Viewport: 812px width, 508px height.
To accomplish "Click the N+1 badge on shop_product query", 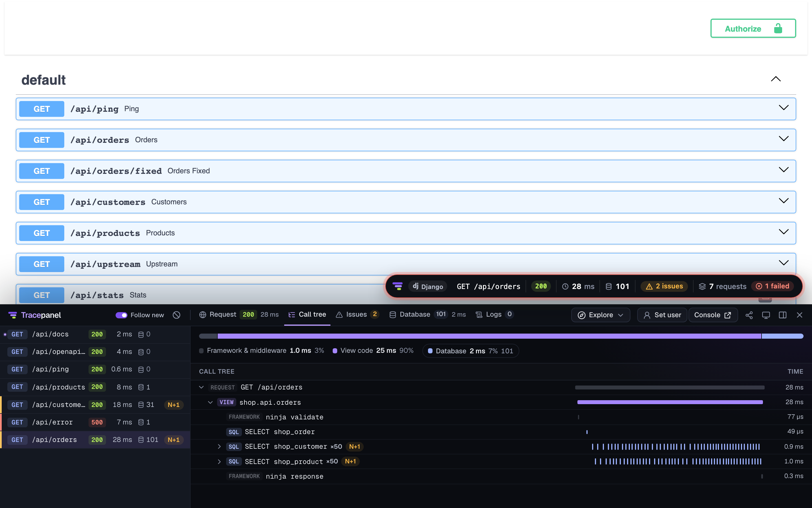I will 350,461.
